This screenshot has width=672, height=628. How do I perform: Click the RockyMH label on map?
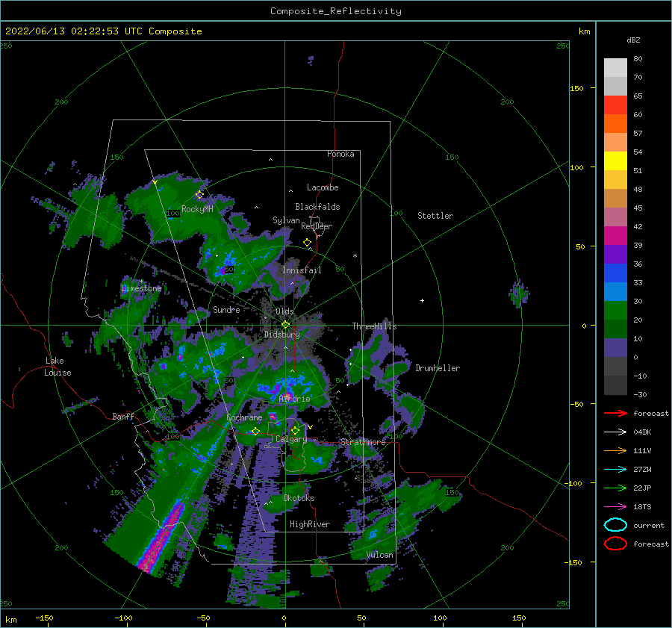coord(198,209)
